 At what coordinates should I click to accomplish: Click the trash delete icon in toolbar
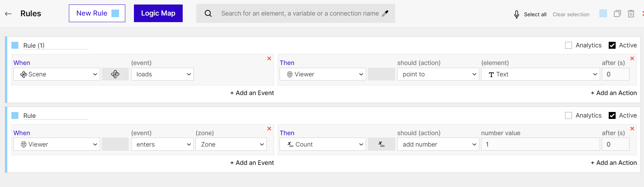(631, 14)
